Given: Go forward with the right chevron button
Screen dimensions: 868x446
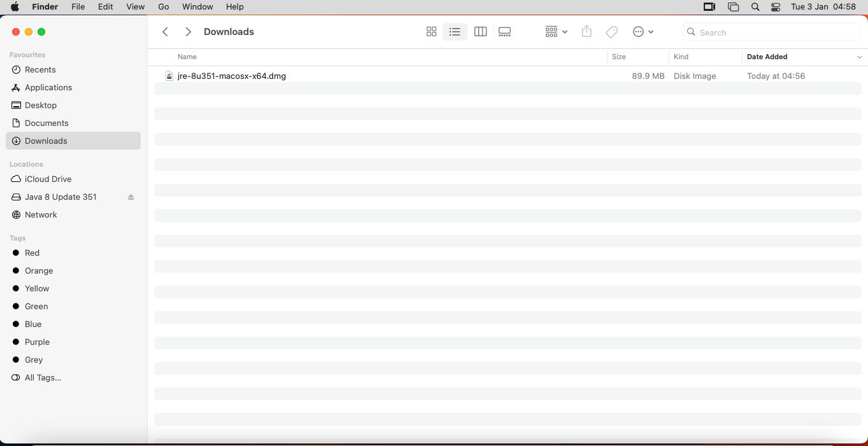Looking at the screenshot, I should (x=188, y=32).
